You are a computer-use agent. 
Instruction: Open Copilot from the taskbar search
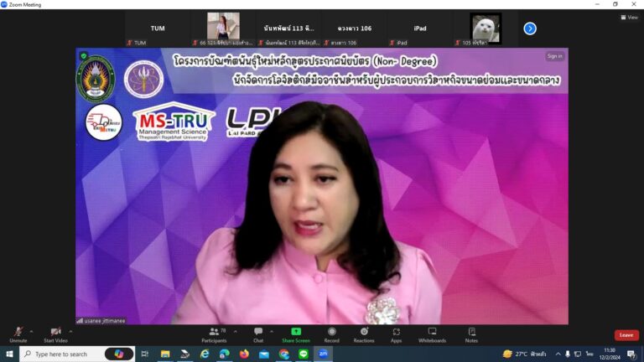(x=119, y=354)
